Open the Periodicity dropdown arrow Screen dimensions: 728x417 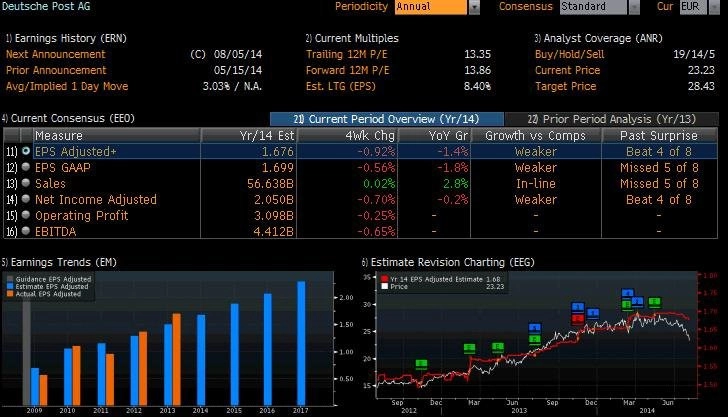click(474, 7)
